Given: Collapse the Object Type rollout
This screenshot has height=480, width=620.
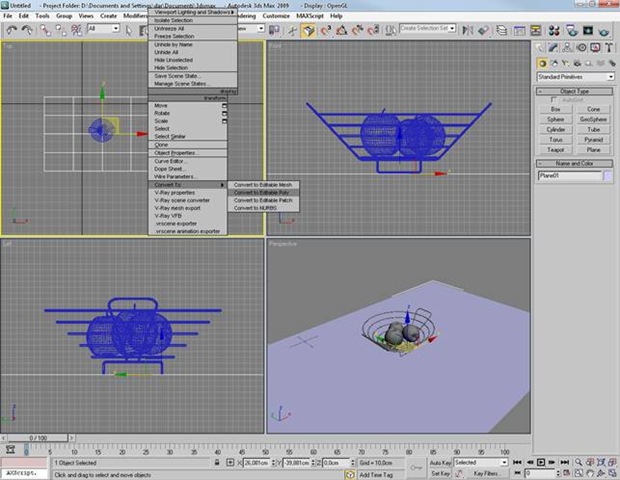Looking at the screenshot, I should pos(575,91).
